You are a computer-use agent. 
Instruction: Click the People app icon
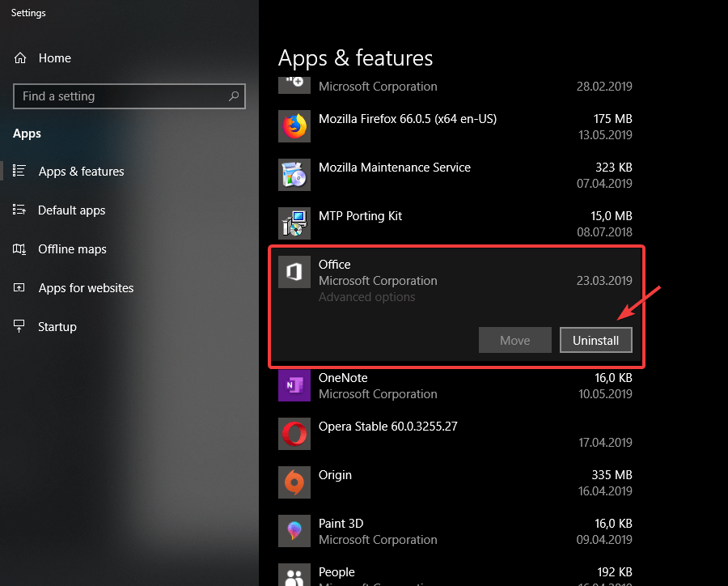(294, 575)
